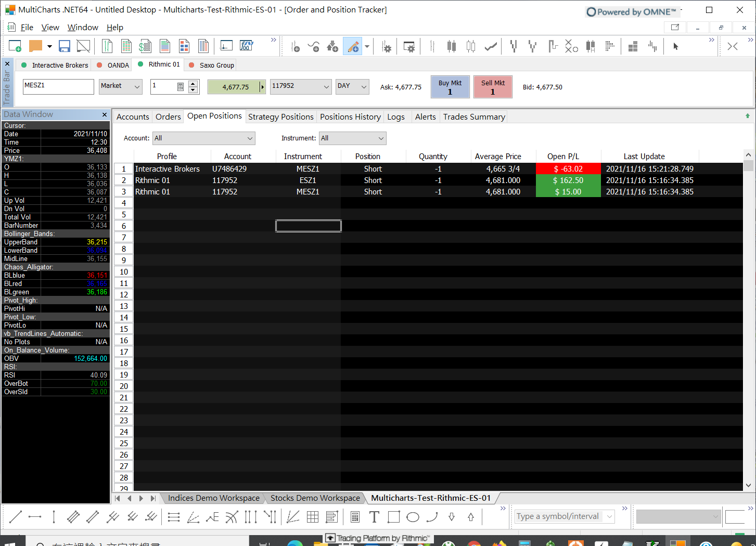Select Point and Figure X-O icon
The width and height of the screenshot is (756, 546).
tap(571, 46)
